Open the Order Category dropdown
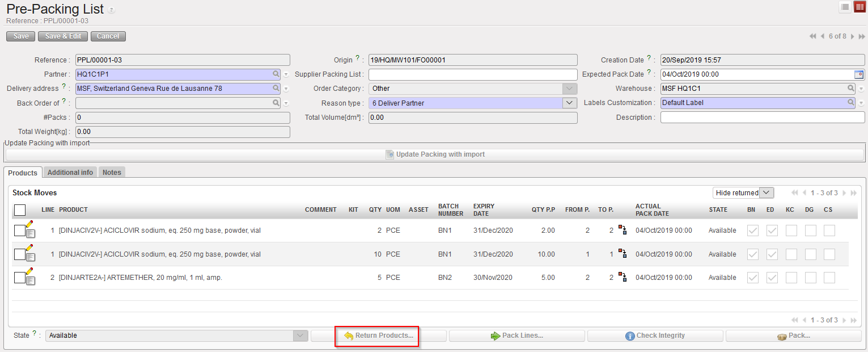The width and height of the screenshot is (868, 352). [x=569, y=89]
